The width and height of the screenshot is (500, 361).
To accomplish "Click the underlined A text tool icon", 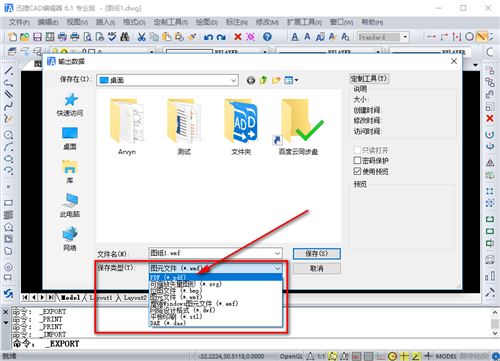I will click(295, 37).
